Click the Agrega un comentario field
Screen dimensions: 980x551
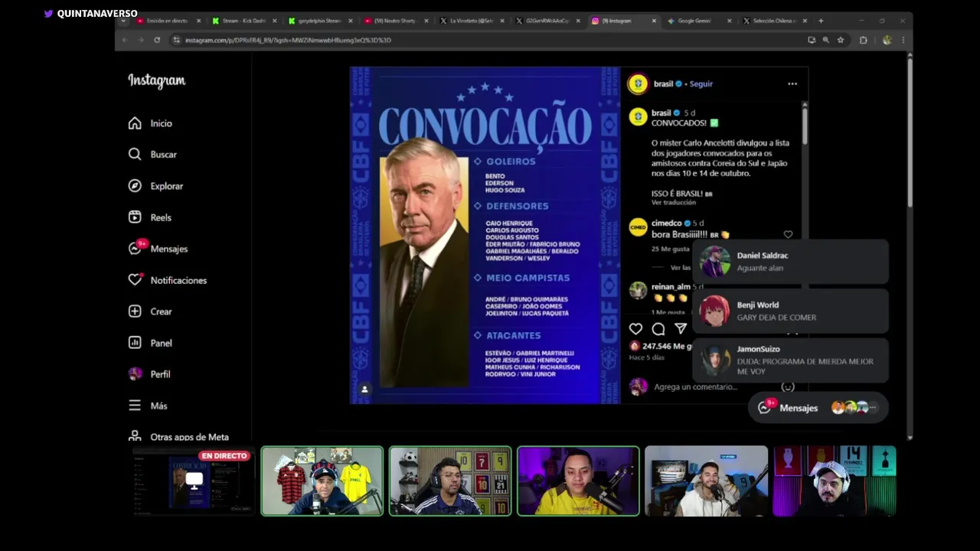coord(695,387)
